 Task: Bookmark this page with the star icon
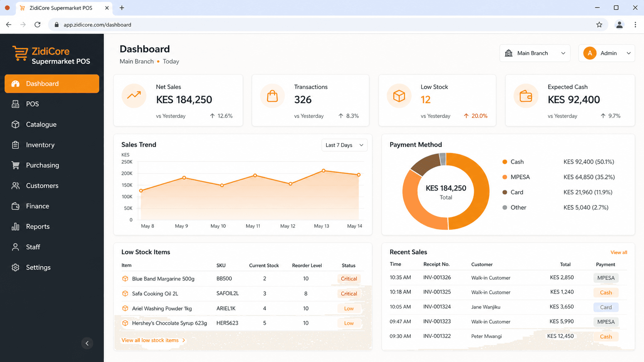click(599, 25)
